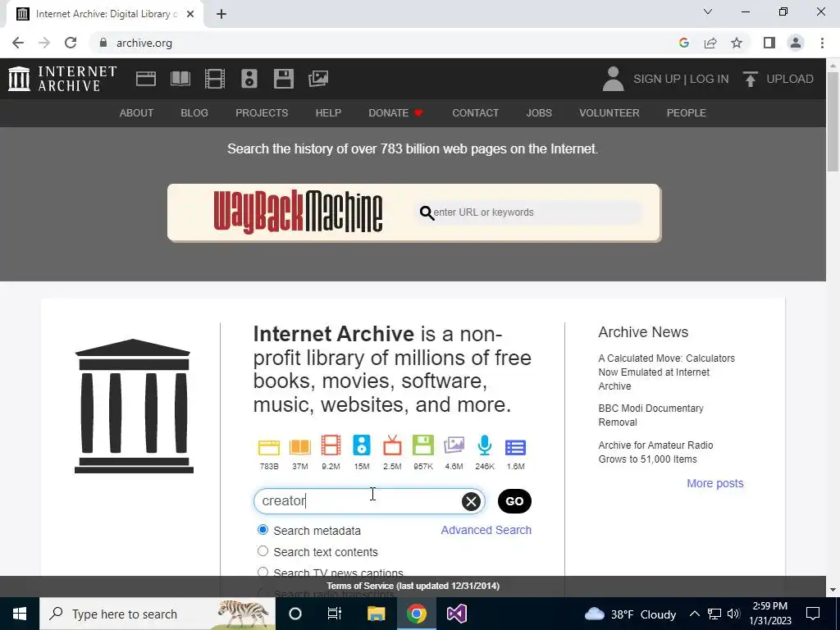The width and height of the screenshot is (840, 630).
Task: Open the DONATE menu item
Action: pyautogui.click(x=396, y=113)
